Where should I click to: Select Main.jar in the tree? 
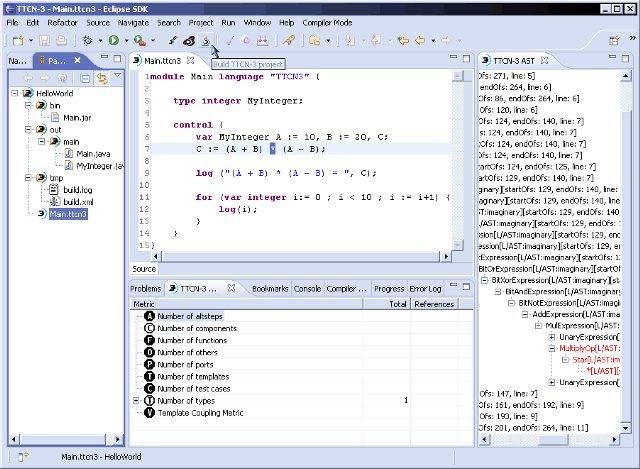tap(77, 118)
